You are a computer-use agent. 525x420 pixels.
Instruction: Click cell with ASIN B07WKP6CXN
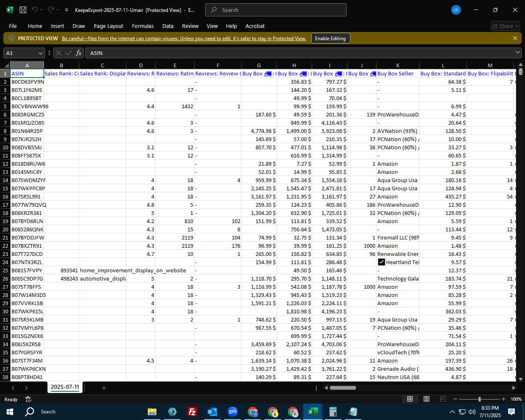27,369
